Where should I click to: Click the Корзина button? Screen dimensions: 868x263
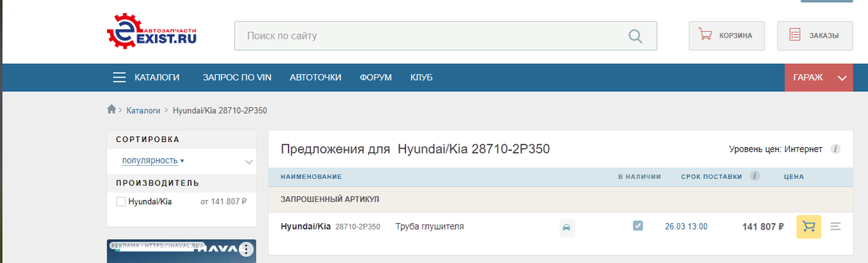tap(726, 35)
